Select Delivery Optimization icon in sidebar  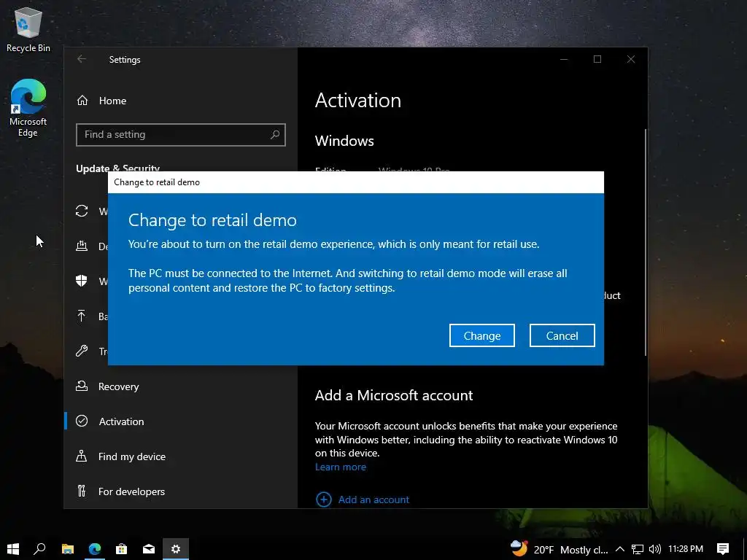point(82,246)
